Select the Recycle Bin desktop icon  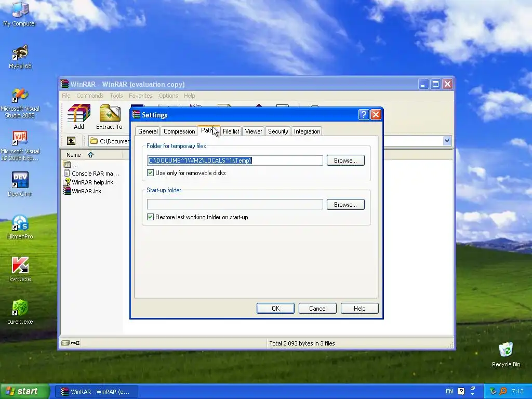506,354
